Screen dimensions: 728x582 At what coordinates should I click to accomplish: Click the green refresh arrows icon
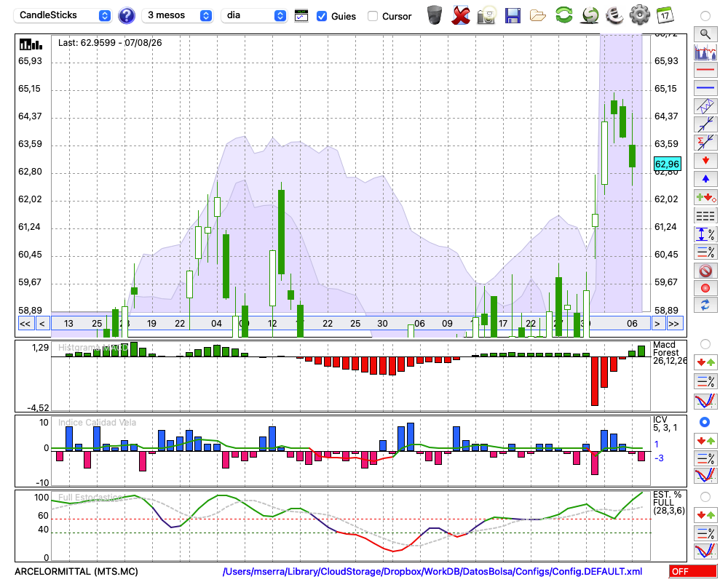(x=563, y=15)
